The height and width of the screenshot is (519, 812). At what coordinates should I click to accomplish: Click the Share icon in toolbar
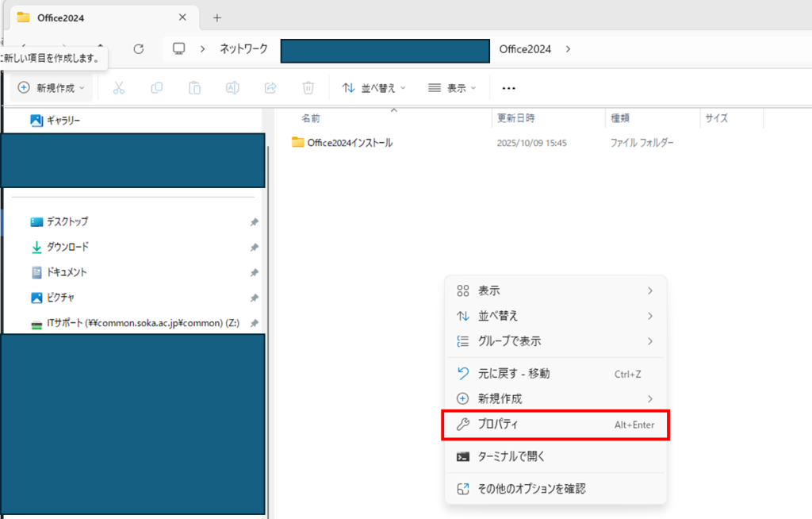[270, 88]
